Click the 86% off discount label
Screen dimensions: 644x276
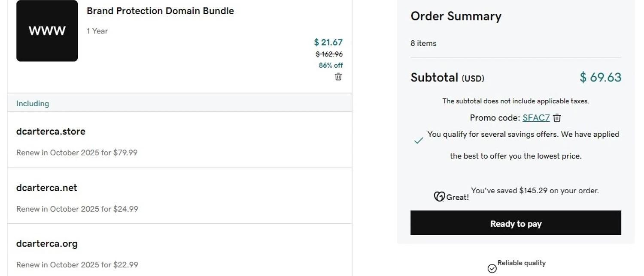(331, 65)
